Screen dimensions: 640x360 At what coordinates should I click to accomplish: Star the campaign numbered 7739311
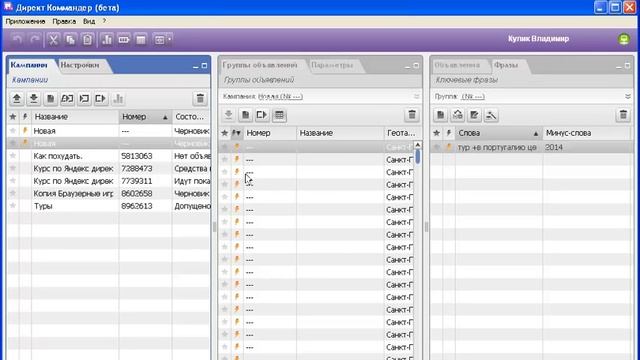(x=13, y=180)
